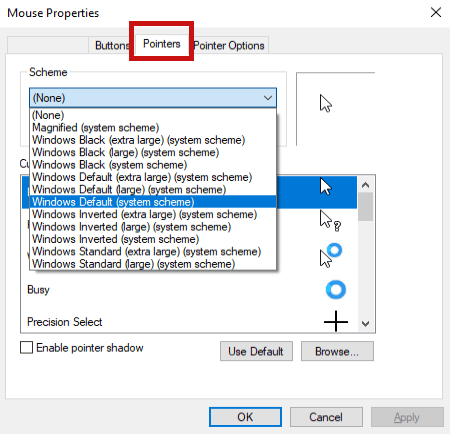Viewport: 450px width, 434px height.
Task: Close the Mouse Properties dialog
Action: tap(436, 13)
